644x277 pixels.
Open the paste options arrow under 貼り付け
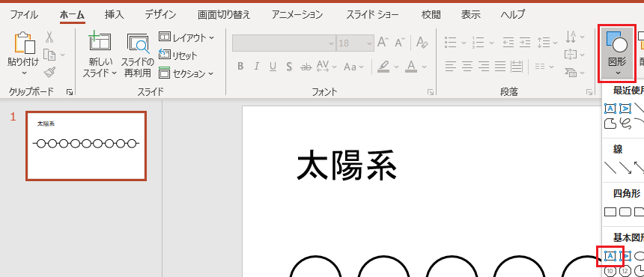[x=24, y=73]
